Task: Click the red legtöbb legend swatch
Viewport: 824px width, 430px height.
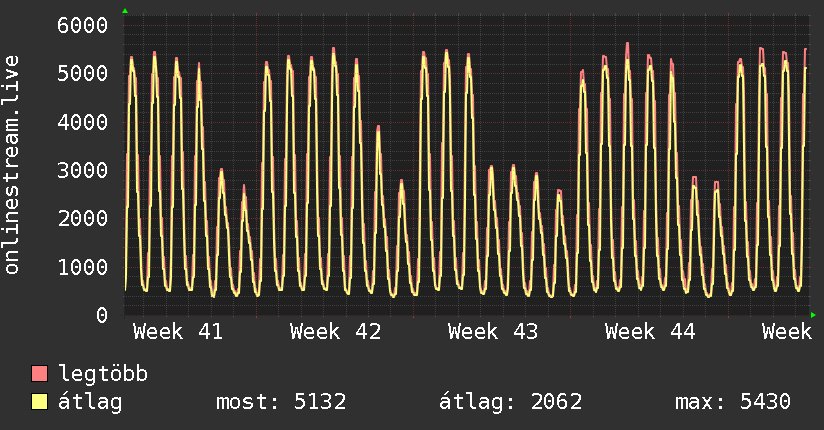Action: click(40, 375)
